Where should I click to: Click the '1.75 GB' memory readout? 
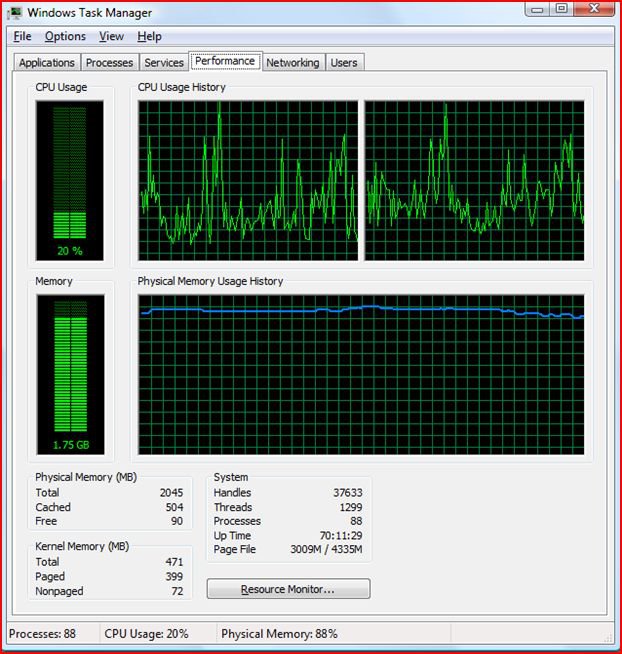coord(71,445)
